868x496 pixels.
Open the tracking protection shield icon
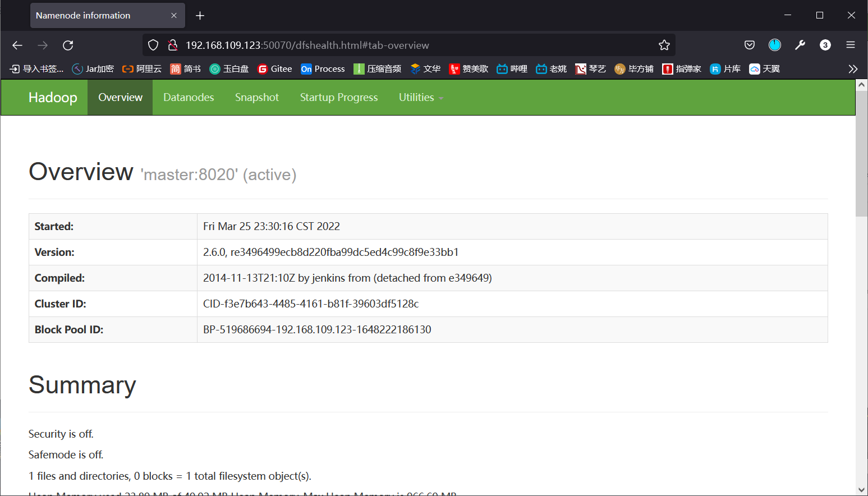153,45
